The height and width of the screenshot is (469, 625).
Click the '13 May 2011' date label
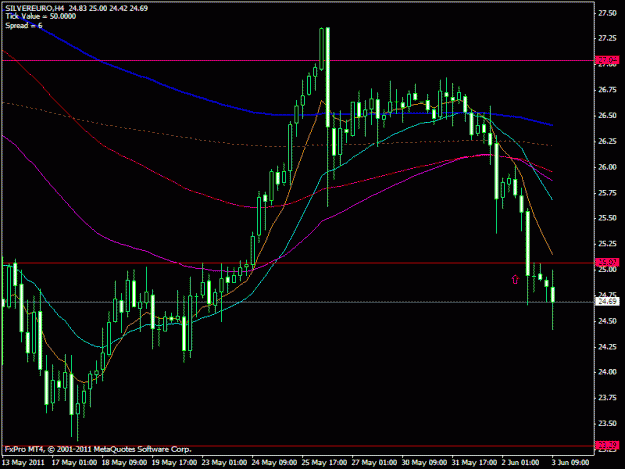point(24,463)
